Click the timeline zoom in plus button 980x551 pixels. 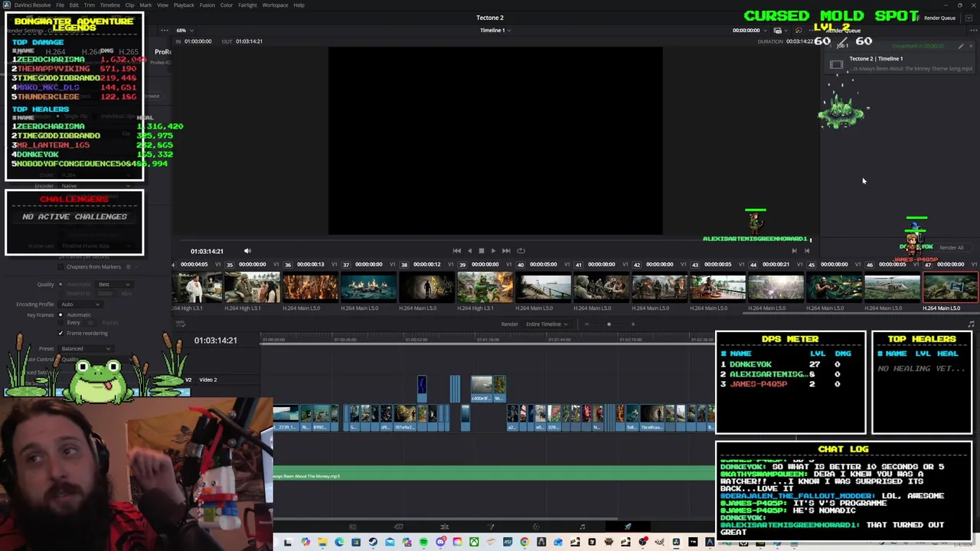tap(632, 324)
